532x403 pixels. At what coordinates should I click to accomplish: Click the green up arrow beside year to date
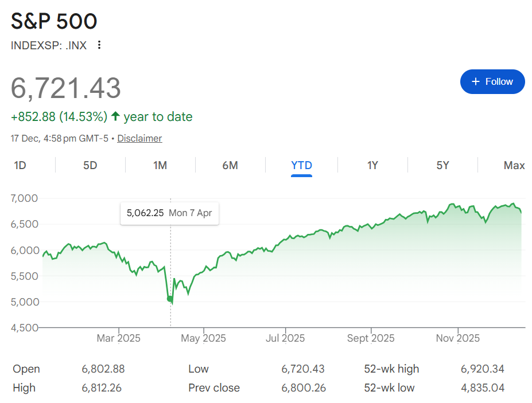pyautogui.click(x=115, y=116)
